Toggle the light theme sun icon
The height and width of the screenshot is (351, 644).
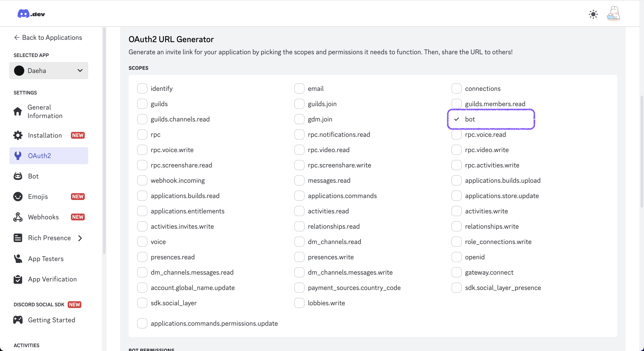point(593,14)
